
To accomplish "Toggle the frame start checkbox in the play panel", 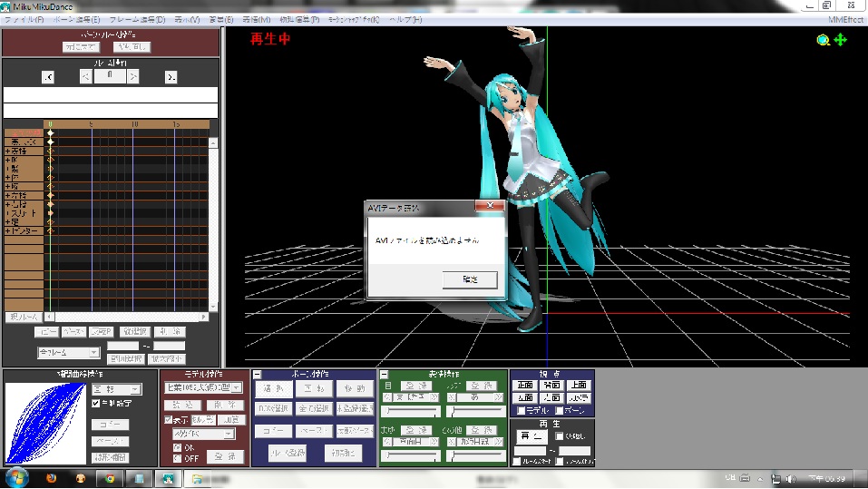I will pos(516,461).
